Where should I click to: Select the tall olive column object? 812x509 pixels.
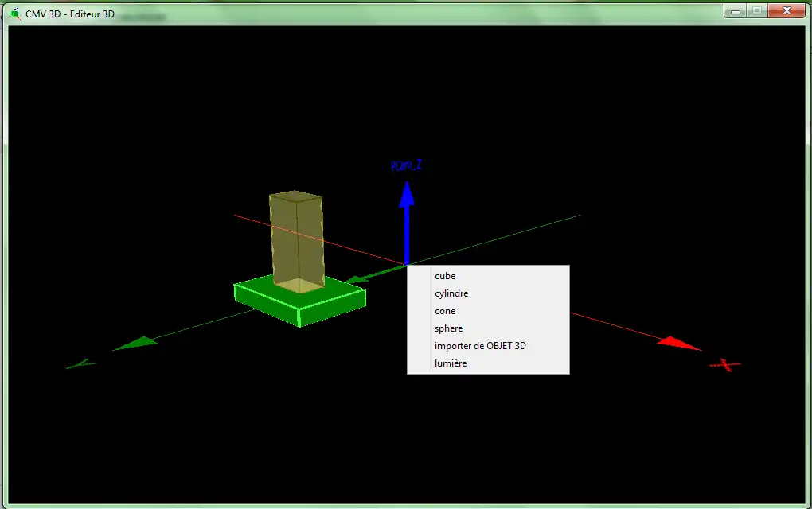(x=297, y=240)
